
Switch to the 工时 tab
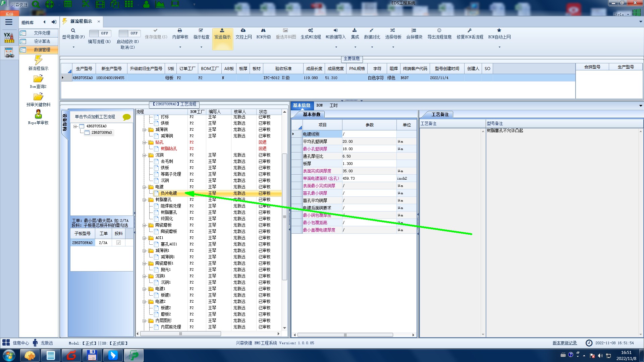333,106
